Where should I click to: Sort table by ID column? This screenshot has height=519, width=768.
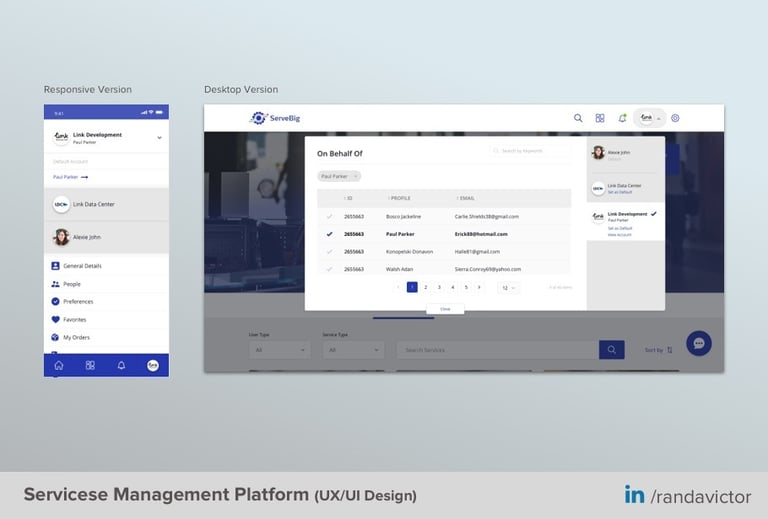[348, 198]
